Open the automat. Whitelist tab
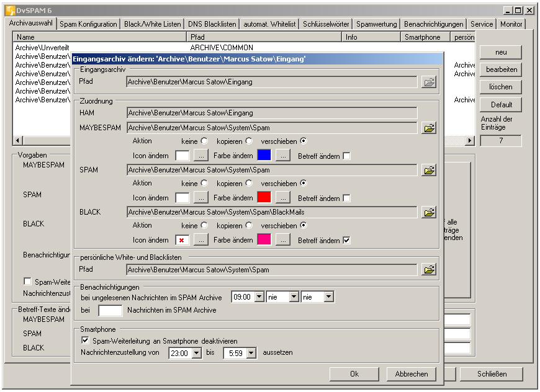This screenshot has height=392, width=540. point(269,24)
